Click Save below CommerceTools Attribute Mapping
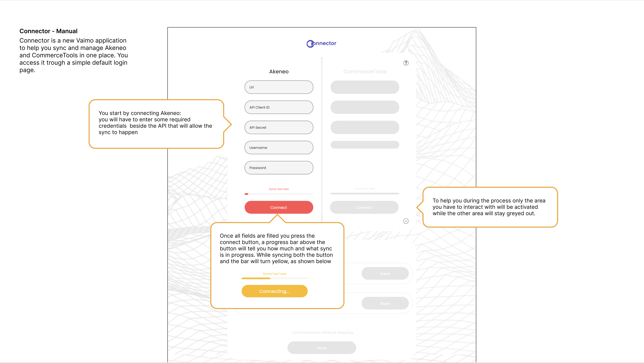 [322, 348]
